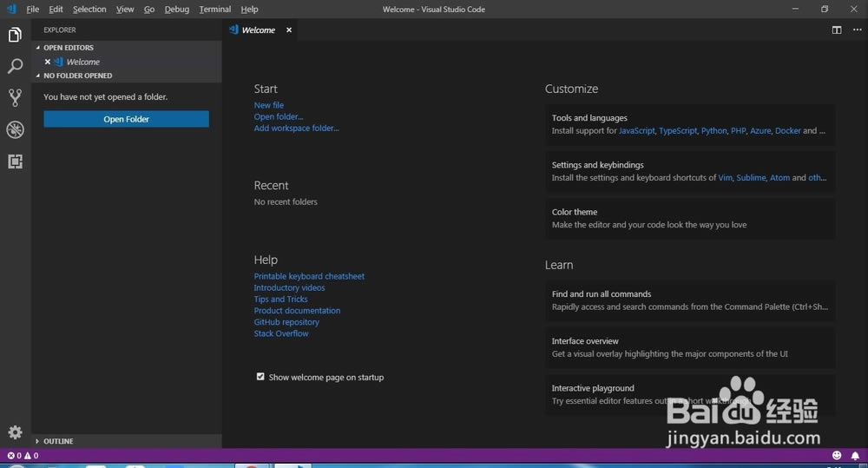Open Tips and Tricks link

[x=280, y=299]
